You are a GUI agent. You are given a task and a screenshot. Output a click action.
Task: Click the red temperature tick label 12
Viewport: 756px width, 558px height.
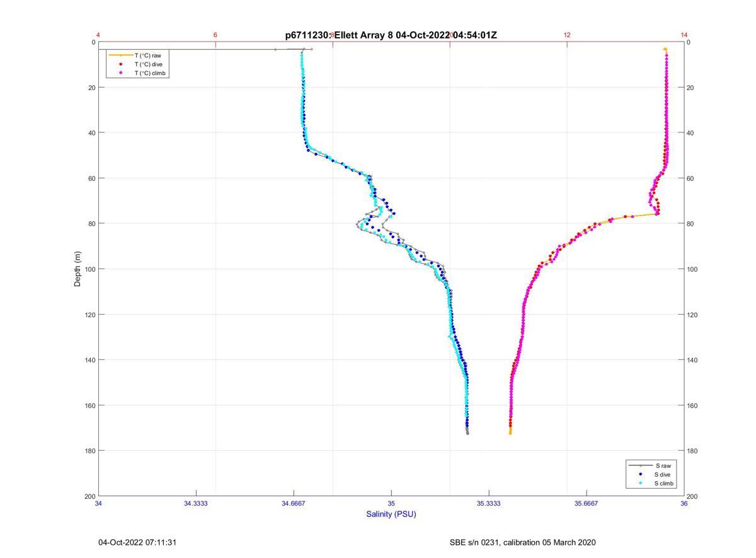[x=567, y=35]
